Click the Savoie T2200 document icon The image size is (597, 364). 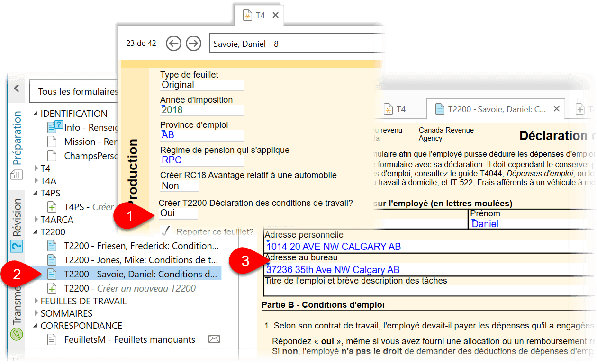pos(52,274)
